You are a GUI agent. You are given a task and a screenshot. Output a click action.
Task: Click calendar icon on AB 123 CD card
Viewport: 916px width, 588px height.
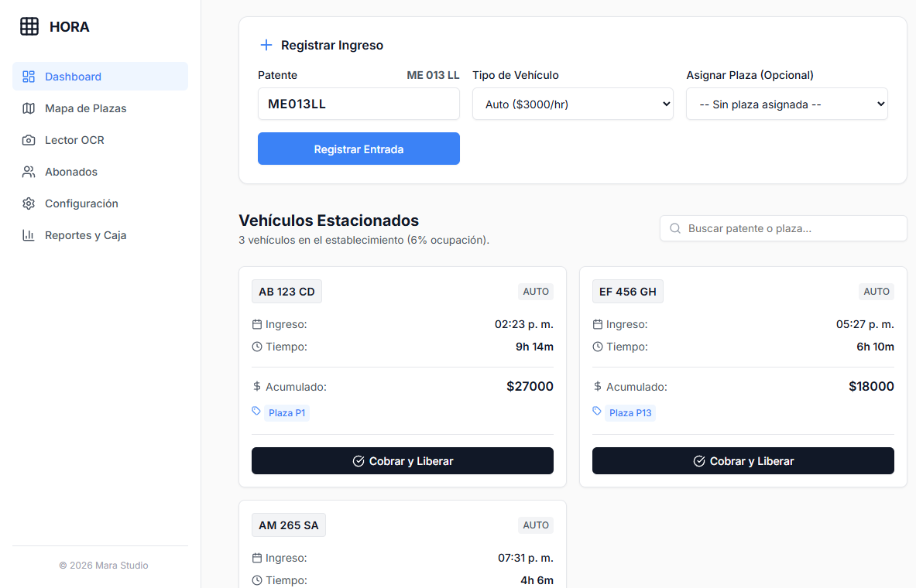[257, 324]
